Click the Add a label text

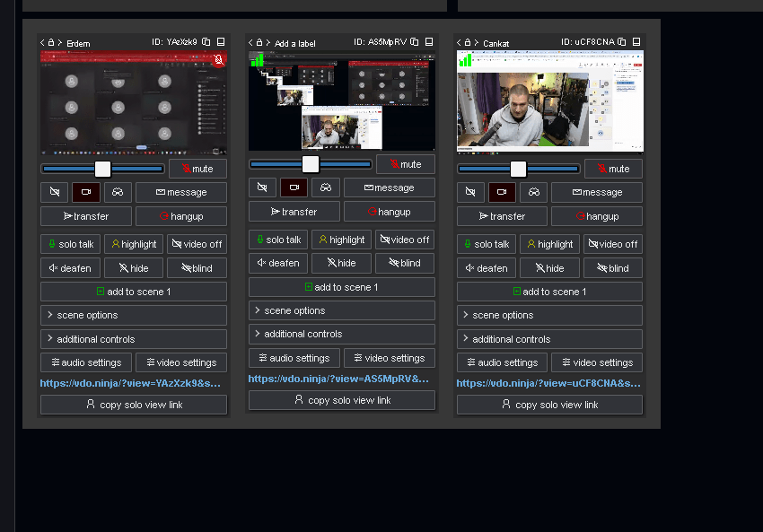pos(295,43)
